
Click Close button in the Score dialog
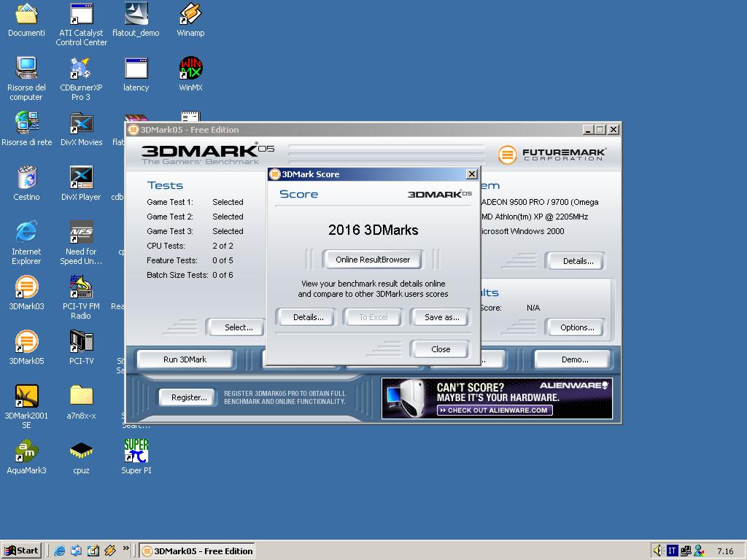pos(440,349)
